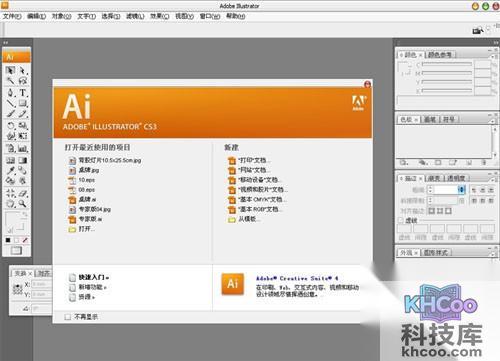The height and width of the screenshot is (361, 500).
Task: Set the None (red slash) color mode
Action: coord(25,240)
